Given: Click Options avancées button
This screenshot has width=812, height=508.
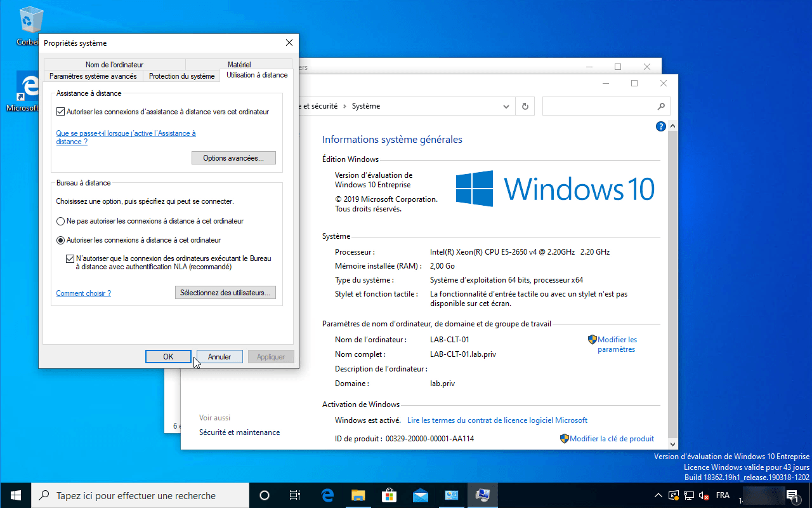Looking at the screenshot, I should click(233, 157).
